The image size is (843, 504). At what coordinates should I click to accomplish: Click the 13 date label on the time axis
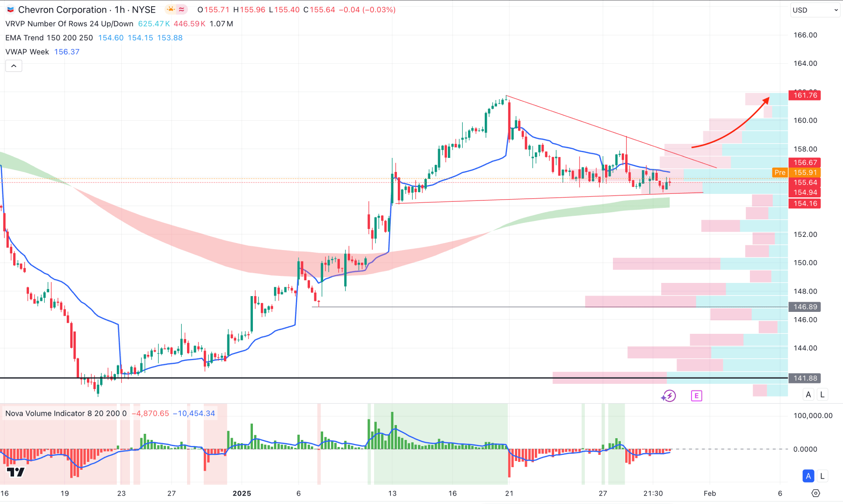392,493
